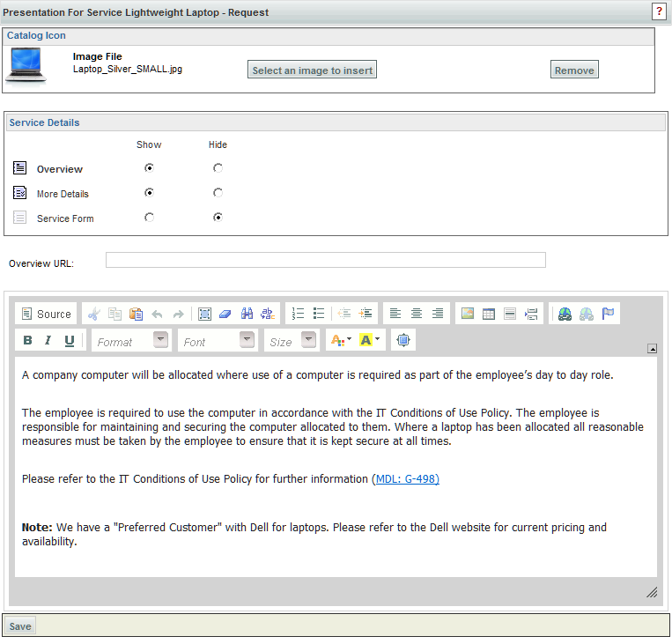Viewport: 672px width, 644px height.
Task: Click the Unlink icon
Action: tap(587, 314)
